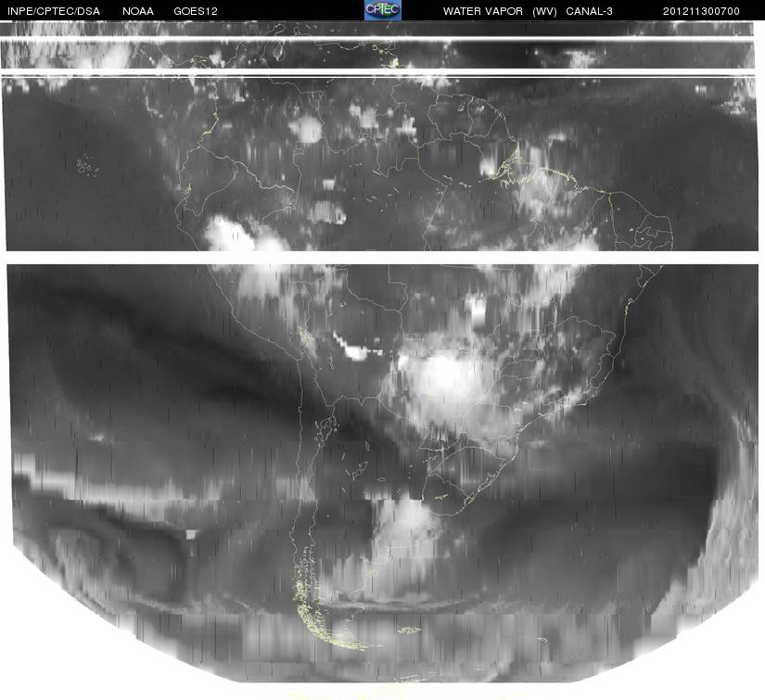
Task: Click the 201211300700 timestamp
Action: [701, 11]
